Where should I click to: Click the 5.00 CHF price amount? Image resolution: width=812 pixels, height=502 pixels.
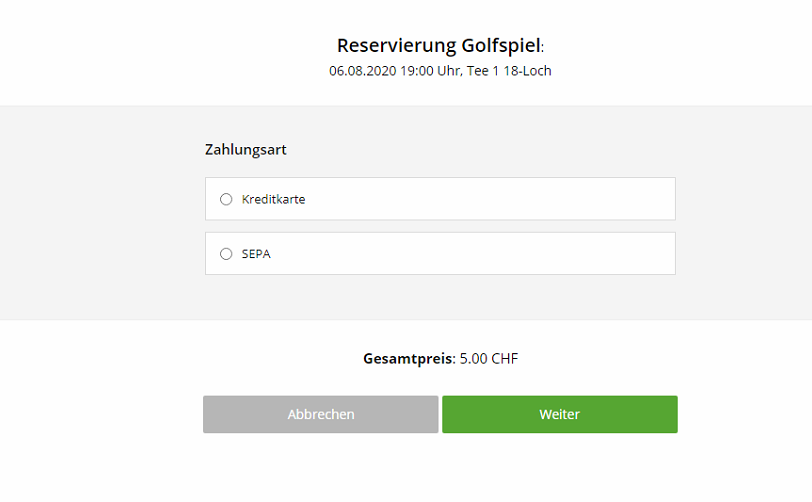tap(488, 358)
